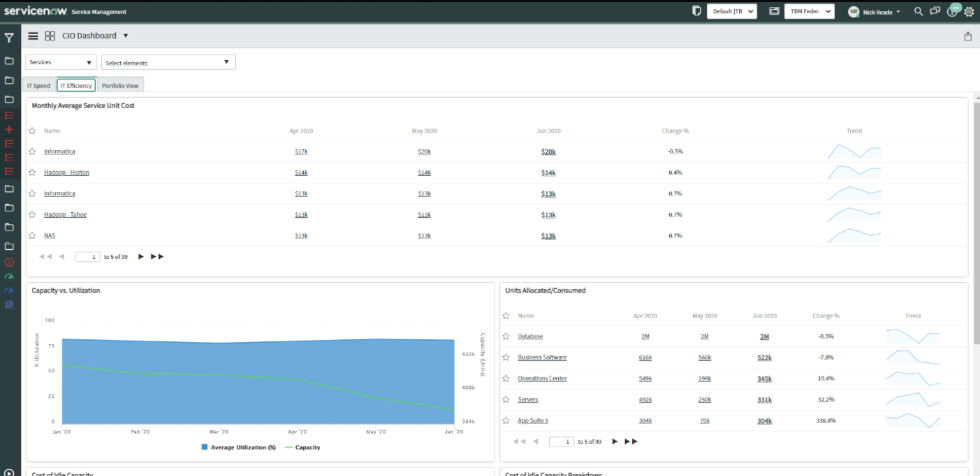Viewport: 980px width, 476px height.
Task: Open the Hadoop - Tahoe service link
Action: point(65,214)
